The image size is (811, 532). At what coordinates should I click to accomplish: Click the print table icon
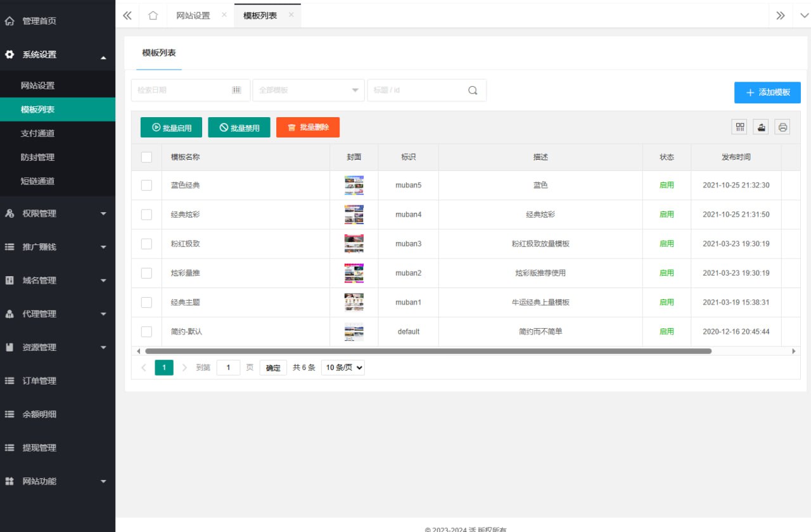(x=782, y=127)
